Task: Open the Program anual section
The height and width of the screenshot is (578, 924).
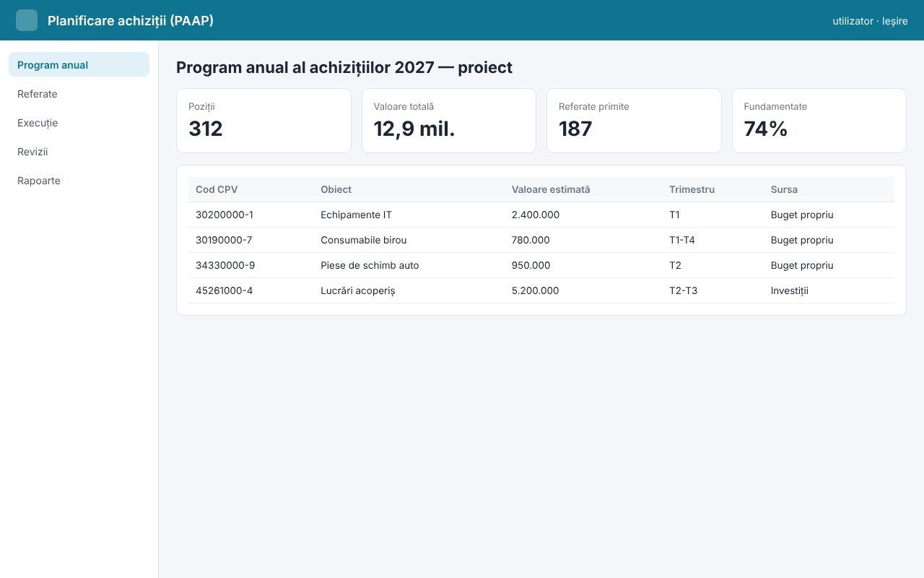Action: click(79, 65)
